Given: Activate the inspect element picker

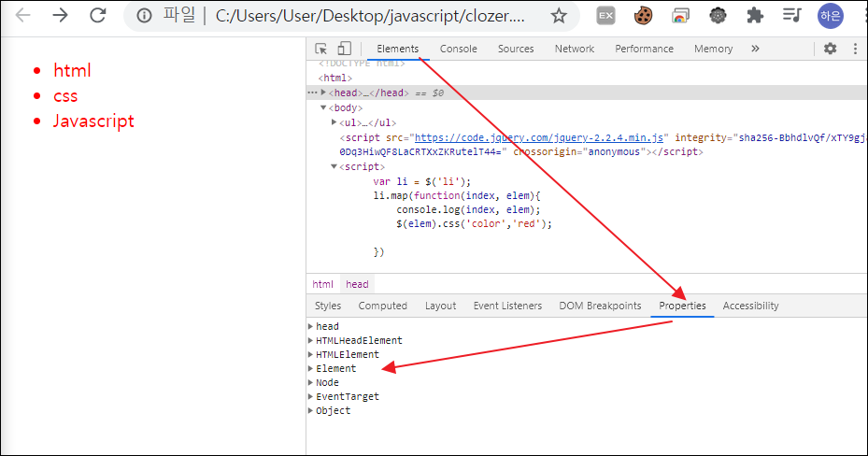Looking at the screenshot, I should [x=321, y=49].
